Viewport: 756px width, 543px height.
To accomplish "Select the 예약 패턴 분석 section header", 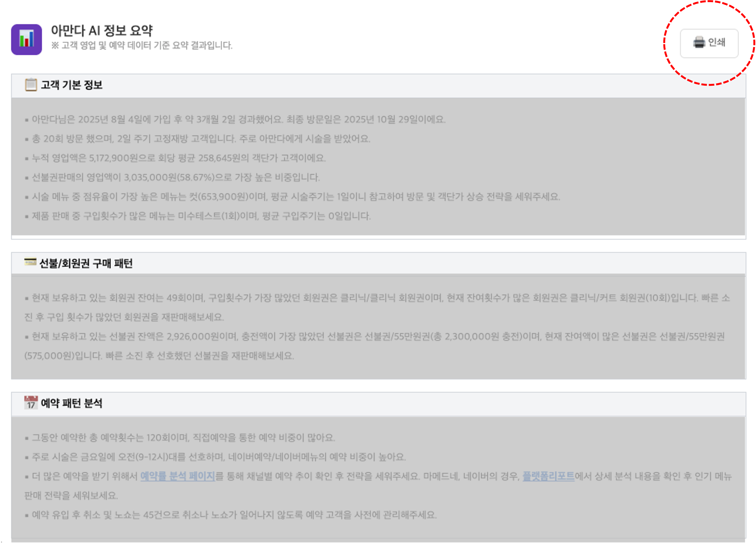I will pyautogui.click(x=71, y=403).
